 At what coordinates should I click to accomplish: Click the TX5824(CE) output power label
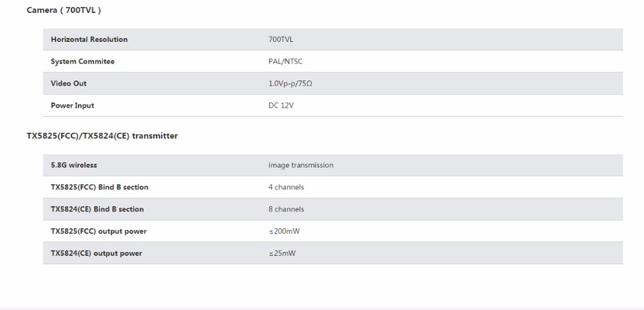coord(97,253)
